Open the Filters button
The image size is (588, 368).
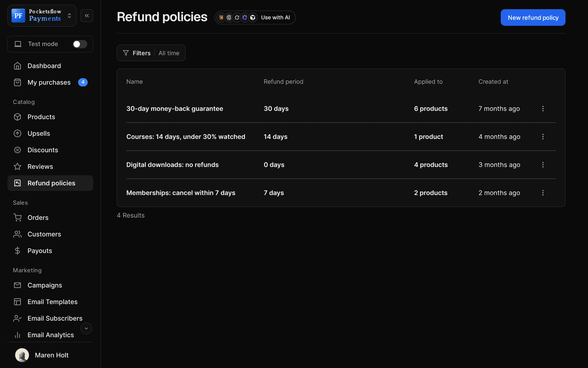[137, 53]
